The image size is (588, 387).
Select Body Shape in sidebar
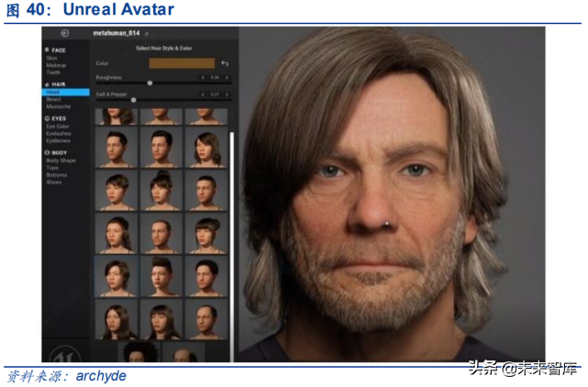[61, 160]
